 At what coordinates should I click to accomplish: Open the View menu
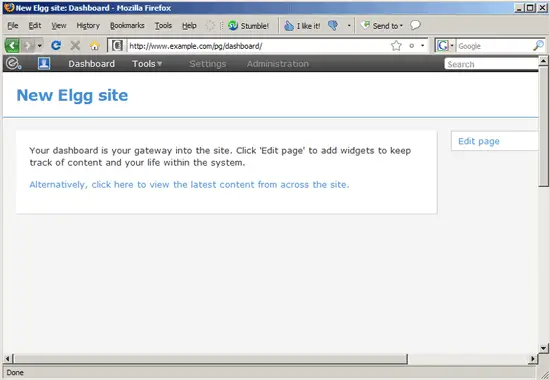coord(59,26)
